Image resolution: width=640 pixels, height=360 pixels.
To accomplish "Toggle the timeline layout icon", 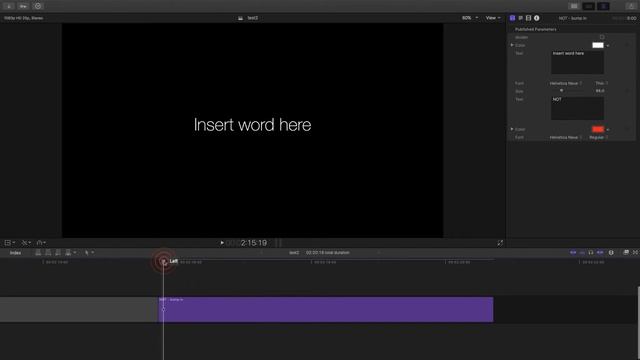I will (589, 6).
